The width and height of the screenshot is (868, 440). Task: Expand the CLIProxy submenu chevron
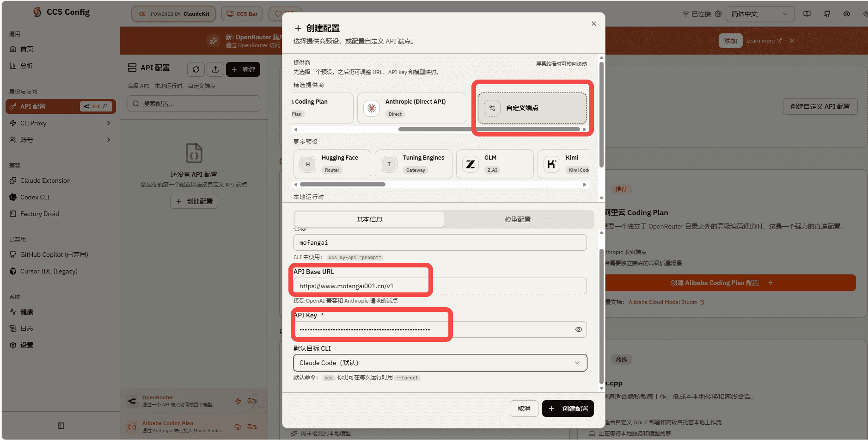[x=109, y=123]
